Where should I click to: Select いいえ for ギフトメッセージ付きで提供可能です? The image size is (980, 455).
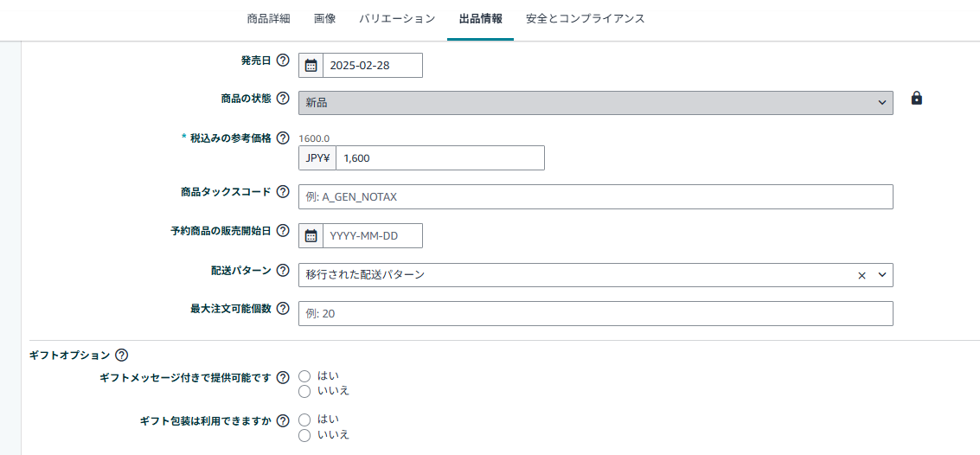click(304, 392)
